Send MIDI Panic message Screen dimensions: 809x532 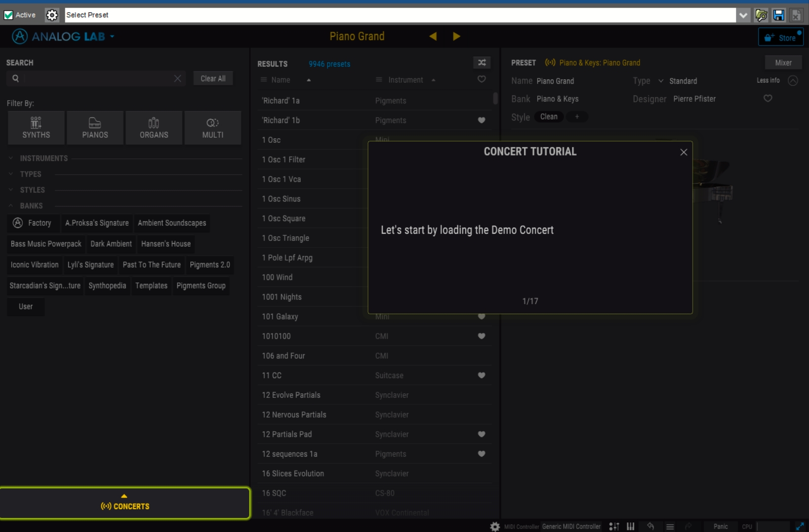720,526
